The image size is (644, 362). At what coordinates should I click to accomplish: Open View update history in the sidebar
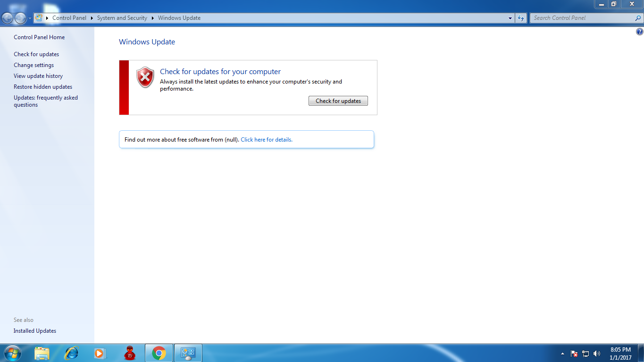[x=38, y=76]
